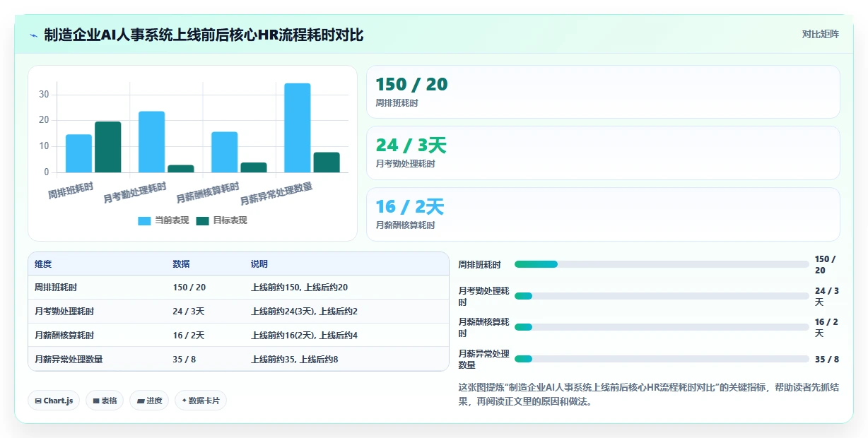Screen dimensions: 868x438
Task: Click the 月薪异常处理数量 x-axis label in chart
Action: pyautogui.click(x=276, y=194)
